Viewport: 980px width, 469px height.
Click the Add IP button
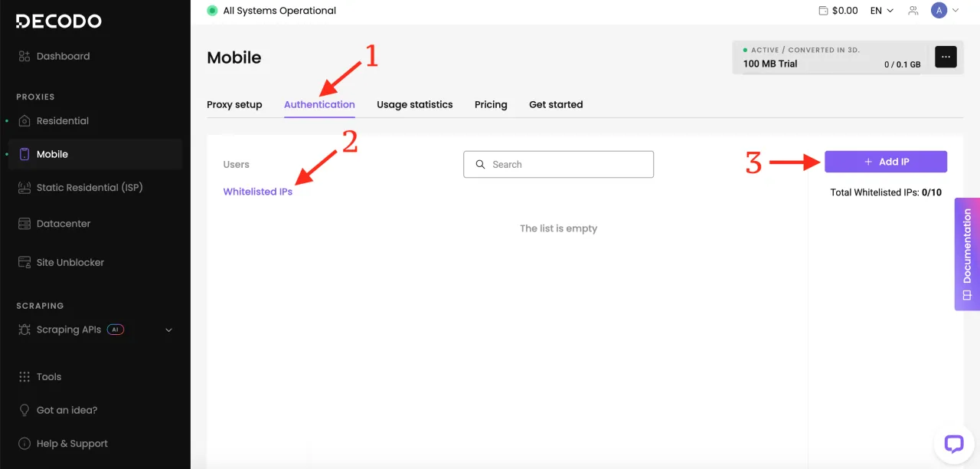coord(885,162)
